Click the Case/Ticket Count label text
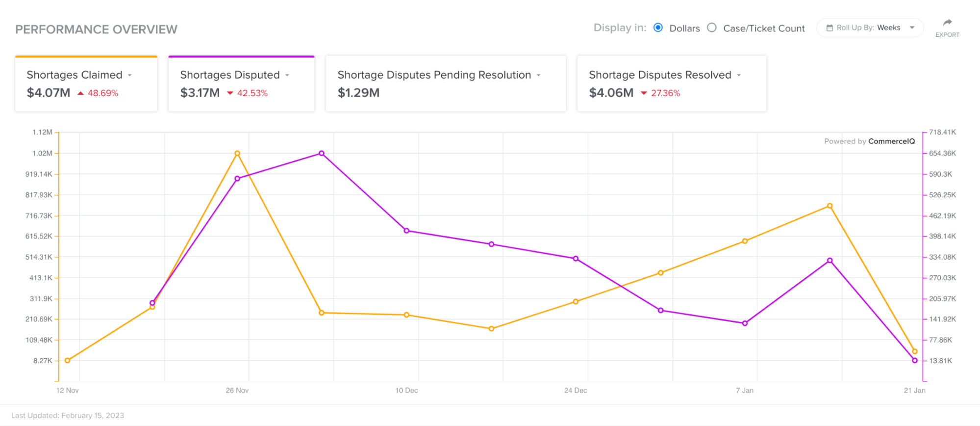980x426 pixels. click(x=764, y=28)
